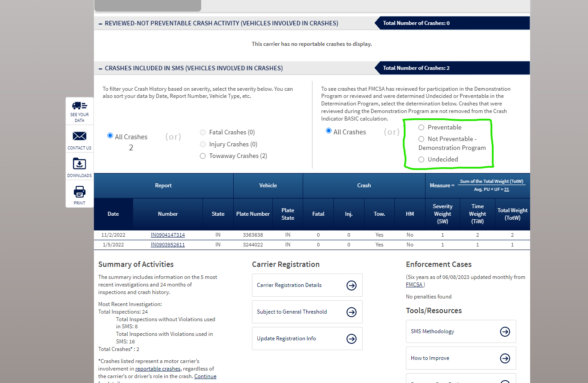Select the Towaway Crashes filter
The height and width of the screenshot is (383, 588).
(x=203, y=156)
